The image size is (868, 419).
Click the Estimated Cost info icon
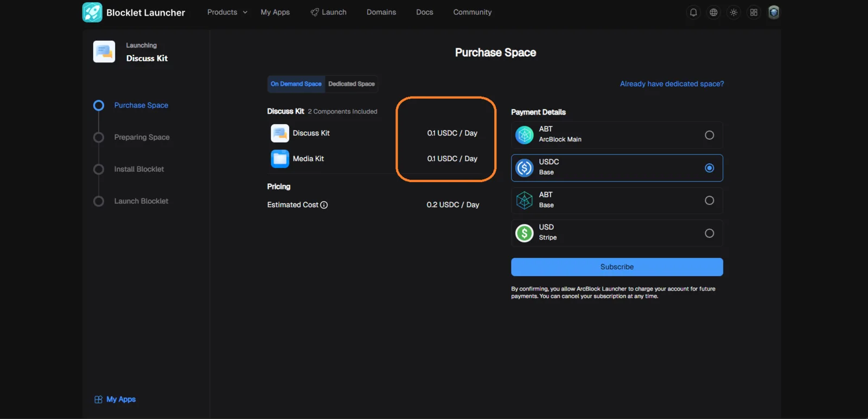point(324,205)
